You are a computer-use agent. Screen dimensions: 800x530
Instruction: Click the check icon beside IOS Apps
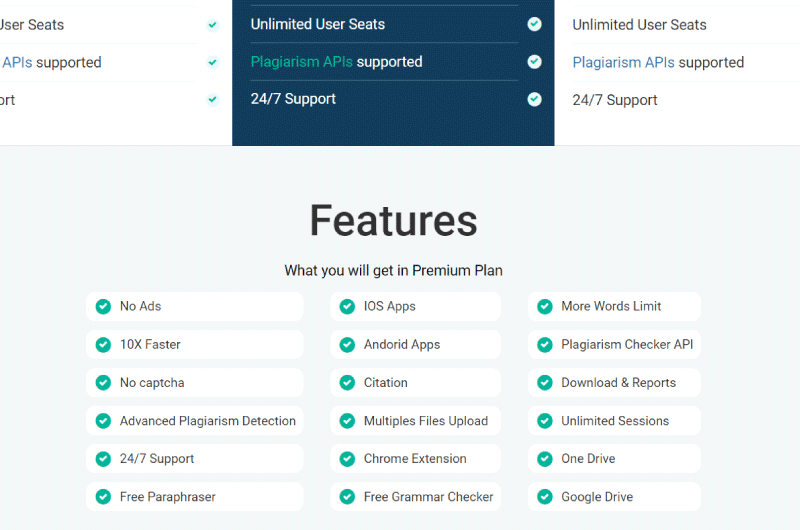(347, 307)
